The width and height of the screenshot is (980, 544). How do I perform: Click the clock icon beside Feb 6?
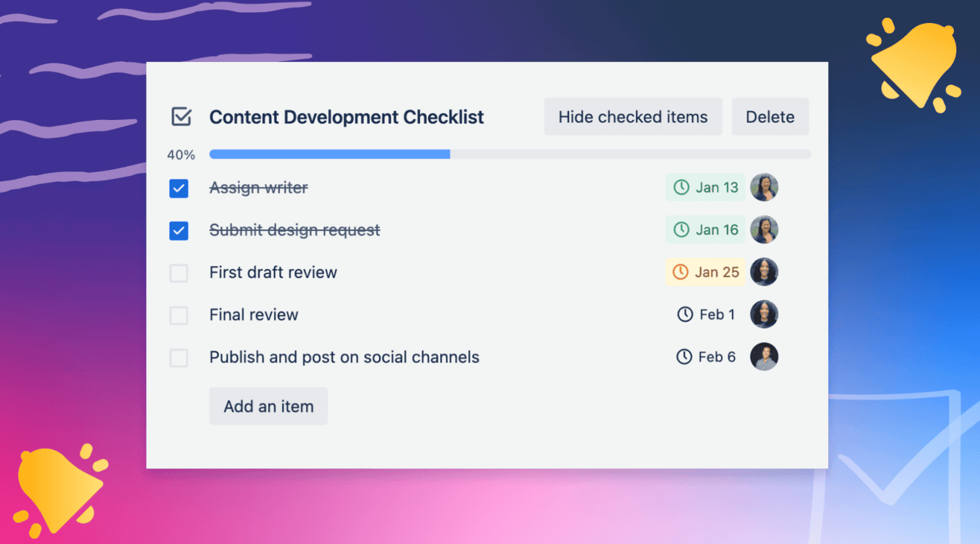coord(685,357)
